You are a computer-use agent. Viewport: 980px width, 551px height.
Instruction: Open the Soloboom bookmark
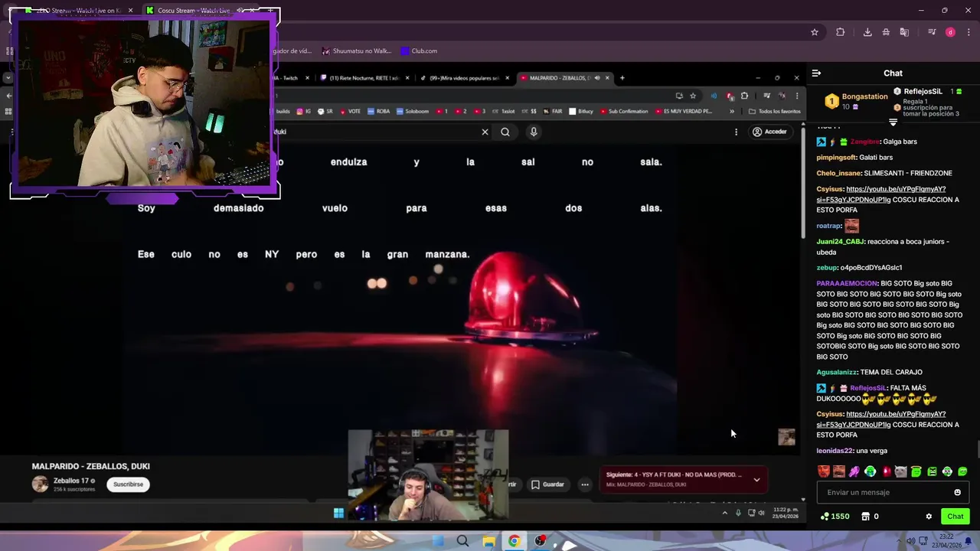click(x=412, y=111)
